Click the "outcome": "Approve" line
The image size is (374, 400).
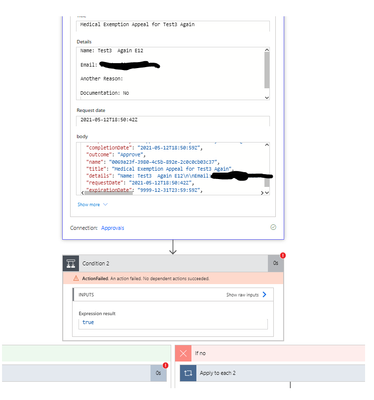pyautogui.click(x=116, y=155)
